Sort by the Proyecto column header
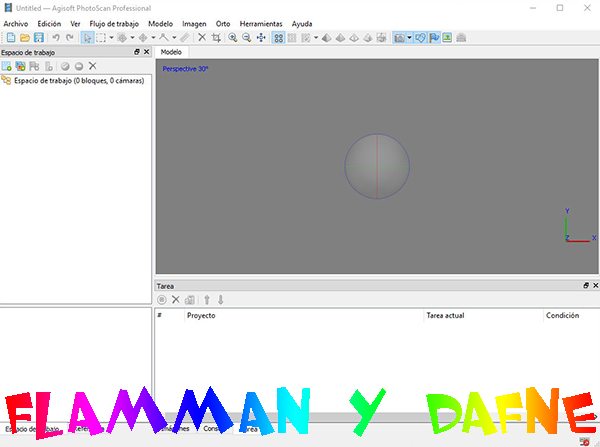This screenshot has width=600, height=447. click(304, 315)
